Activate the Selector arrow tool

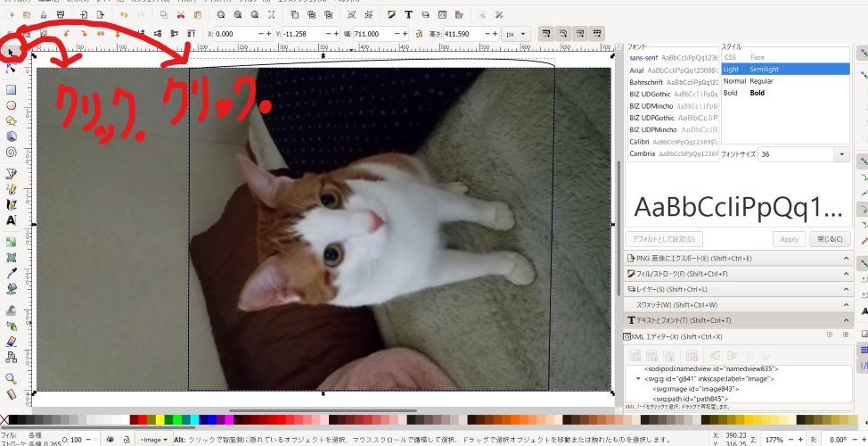(11, 52)
